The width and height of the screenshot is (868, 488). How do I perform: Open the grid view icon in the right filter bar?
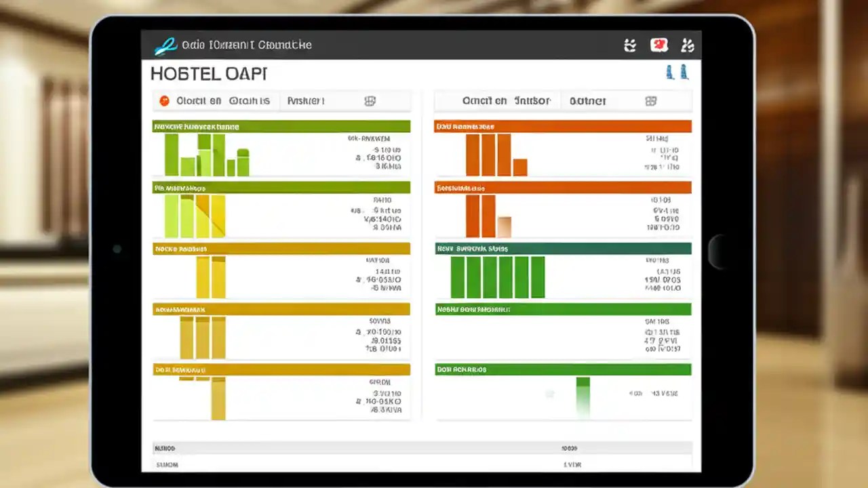point(650,100)
